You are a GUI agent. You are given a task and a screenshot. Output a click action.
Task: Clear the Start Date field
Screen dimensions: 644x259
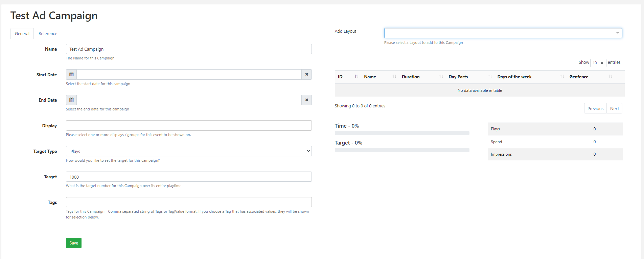point(306,74)
